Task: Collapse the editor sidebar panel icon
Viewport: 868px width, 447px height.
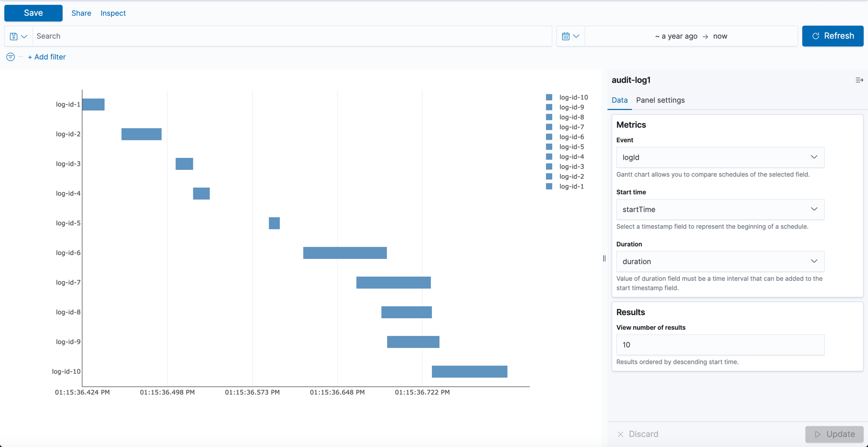Action: click(x=859, y=80)
